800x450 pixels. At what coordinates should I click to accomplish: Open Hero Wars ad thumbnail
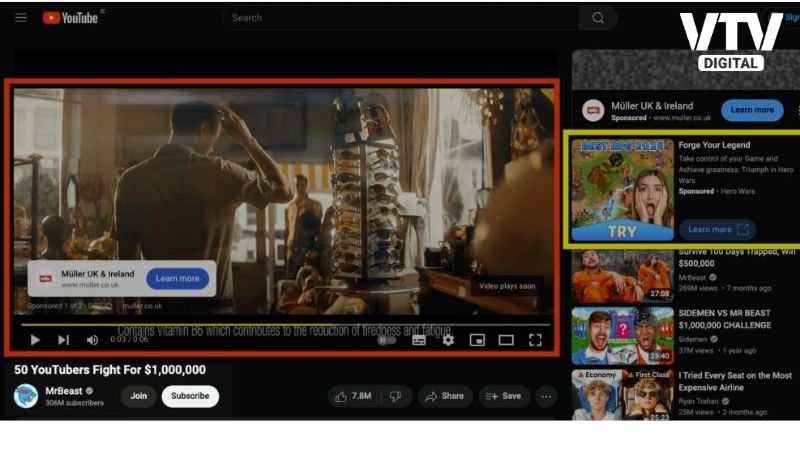click(x=622, y=190)
